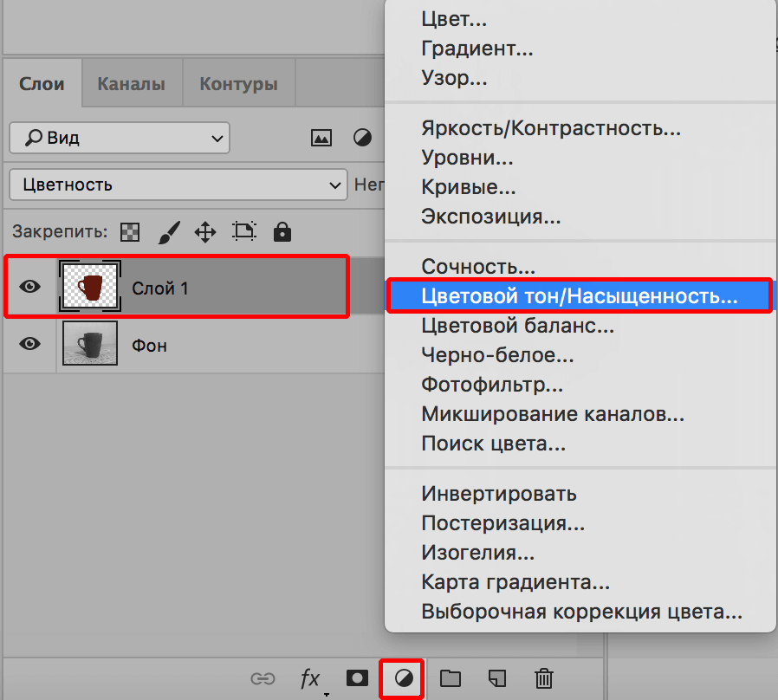This screenshot has width=778, height=700.
Task: Select Кривые from adjustment menu
Action: click(x=469, y=187)
